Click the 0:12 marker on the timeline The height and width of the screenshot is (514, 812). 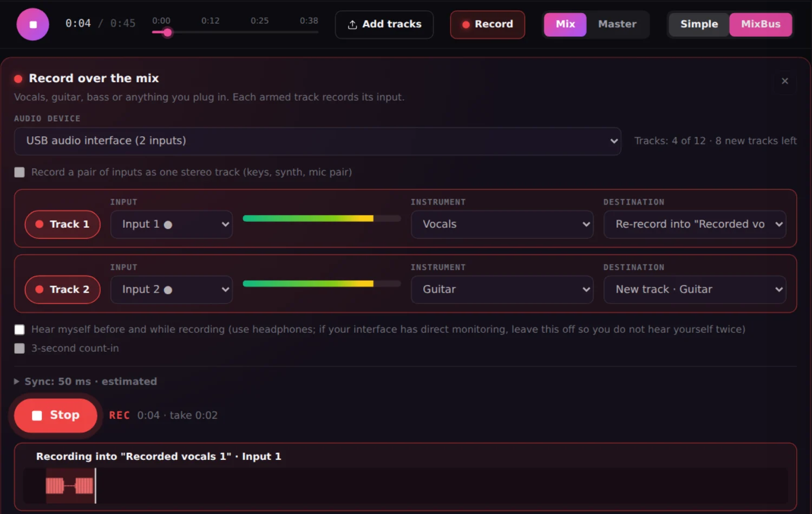(x=211, y=21)
